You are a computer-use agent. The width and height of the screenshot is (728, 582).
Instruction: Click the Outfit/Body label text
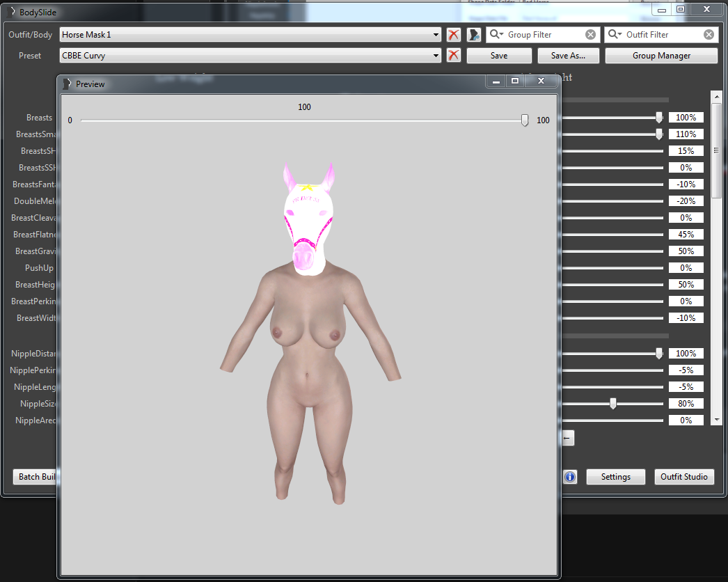coord(30,35)
